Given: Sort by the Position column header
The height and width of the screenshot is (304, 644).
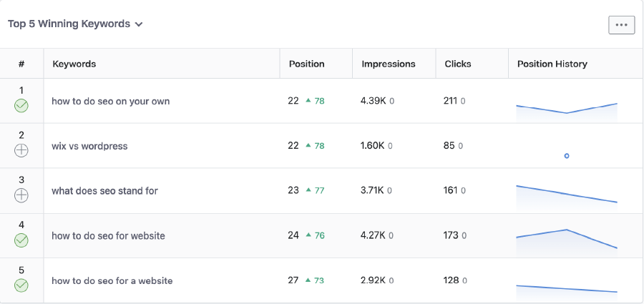Looking at the screenshot, I should pos(306,64).
